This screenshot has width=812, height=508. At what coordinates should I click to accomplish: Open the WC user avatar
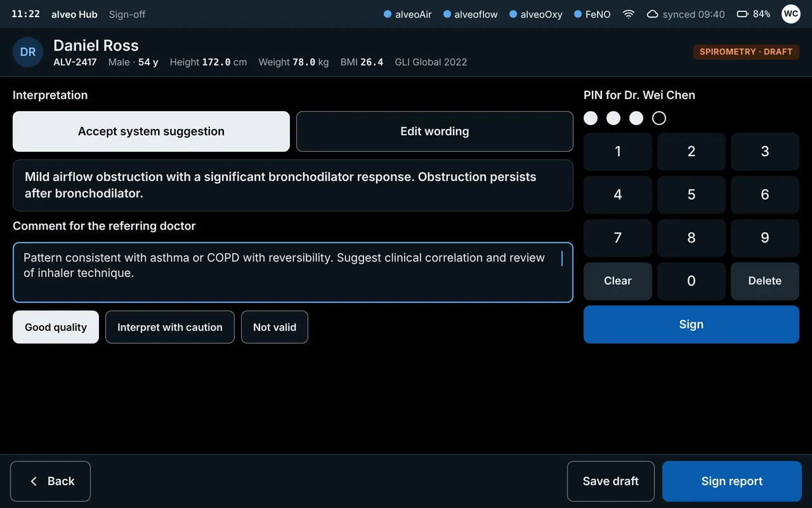pyautogui.click(x=790, y=14)
